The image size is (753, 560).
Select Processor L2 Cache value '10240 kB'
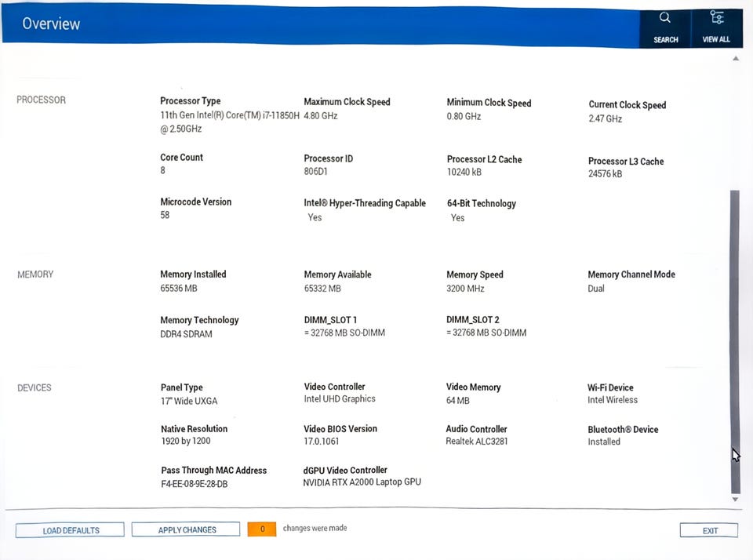[464, 172]
